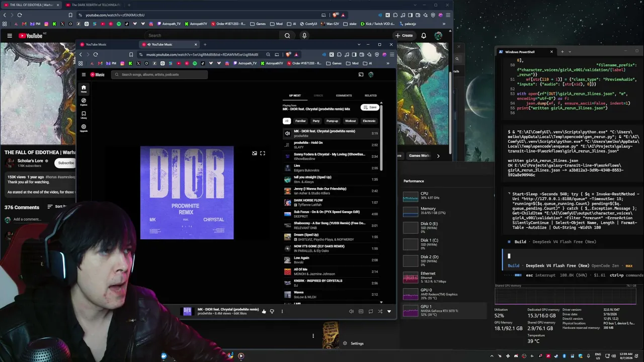The image size is (644, 362).
Task: Open YouTube notifications bell
Action: click(424, 36)
